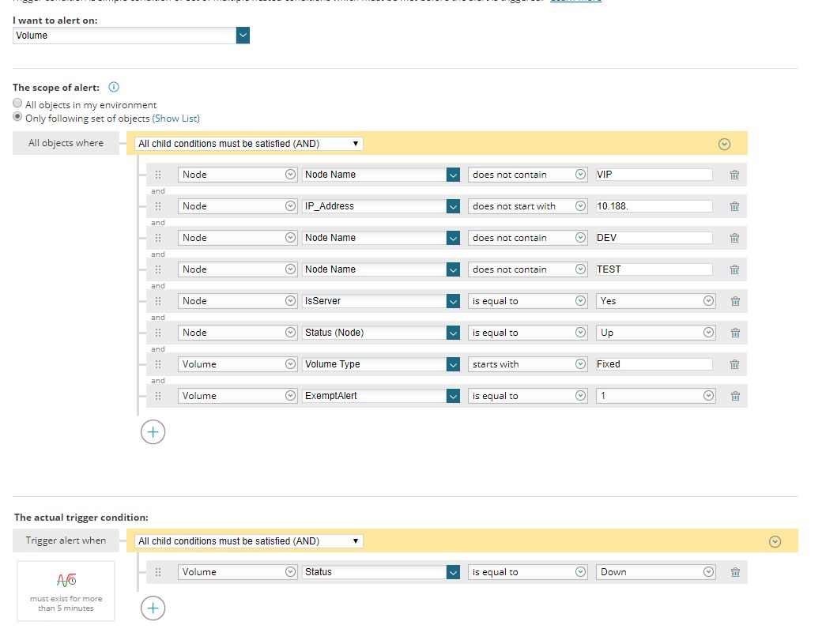
Task: Open does not contain operator in DEV row
Action: [527, 238]
